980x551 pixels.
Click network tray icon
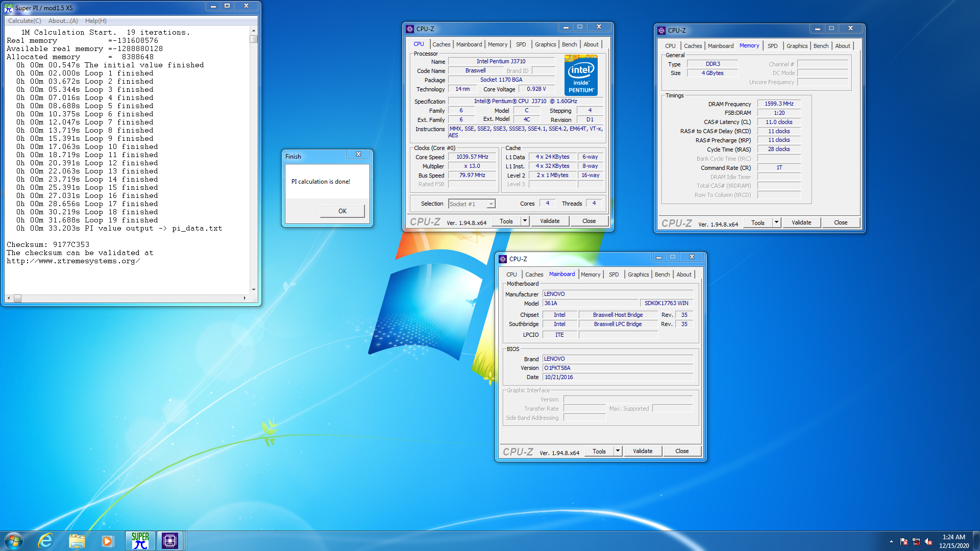pyautogui.click(x=916, y=541)
